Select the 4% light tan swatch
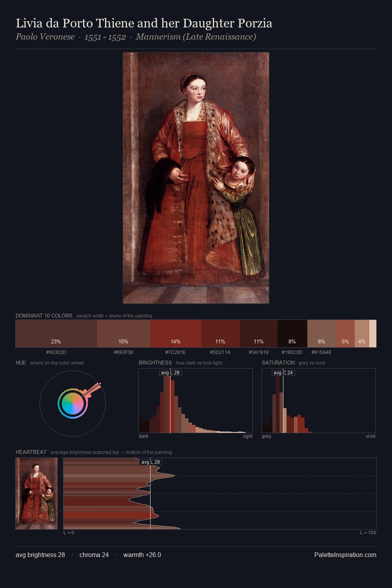This screenshot has width=392, height=588. click(362, 334)
